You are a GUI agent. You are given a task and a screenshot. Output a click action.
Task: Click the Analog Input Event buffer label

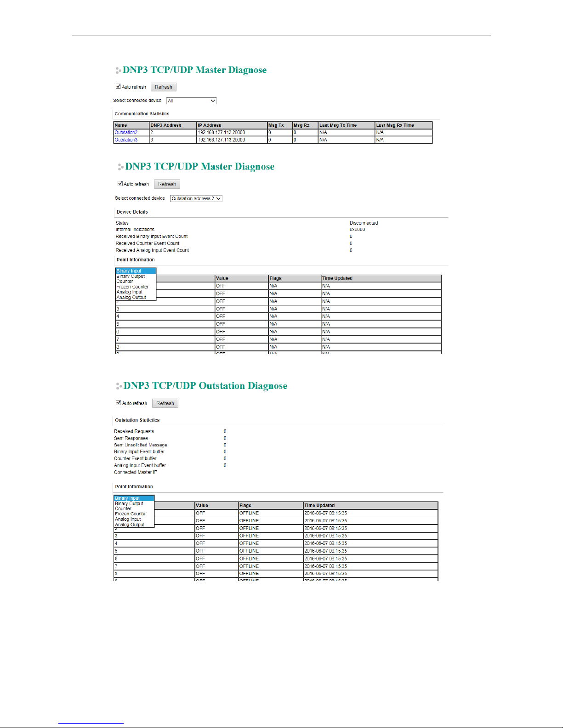(140, 465)
